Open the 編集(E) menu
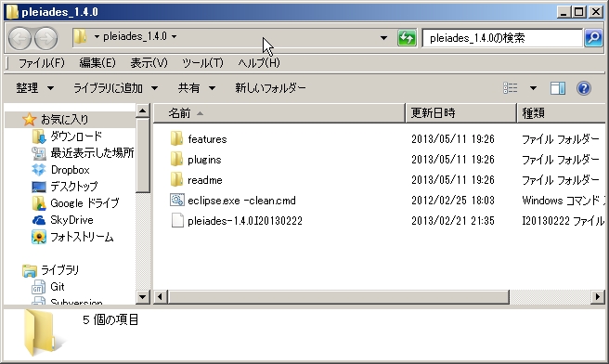The width and height of the screenshot is (609, 364). (97, 62)
